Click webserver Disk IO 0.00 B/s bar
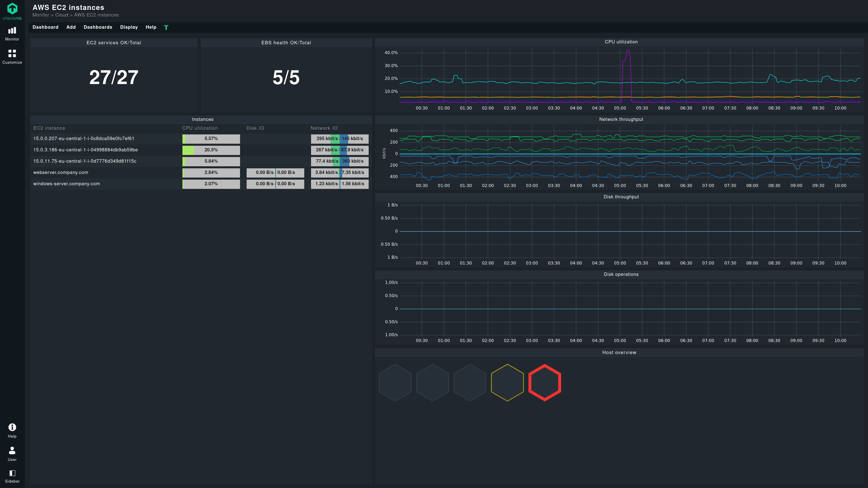 pos(275,172)
